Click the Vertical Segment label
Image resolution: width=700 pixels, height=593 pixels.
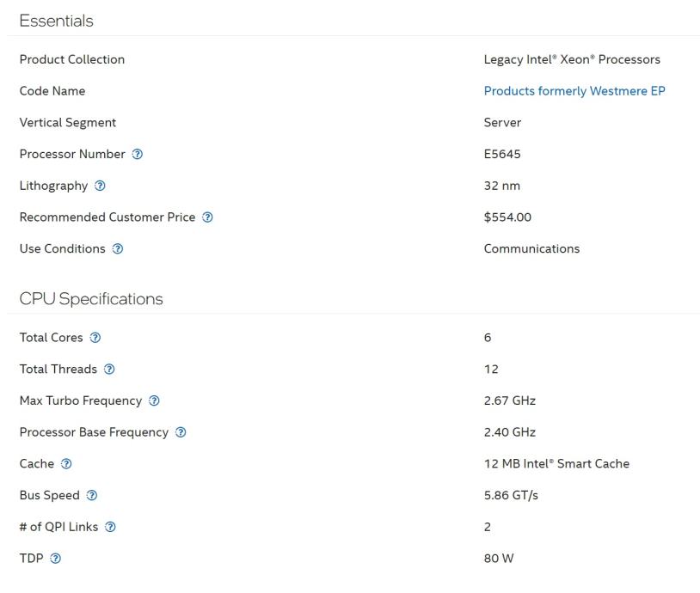pyautogui.click(x=68, y=123)
